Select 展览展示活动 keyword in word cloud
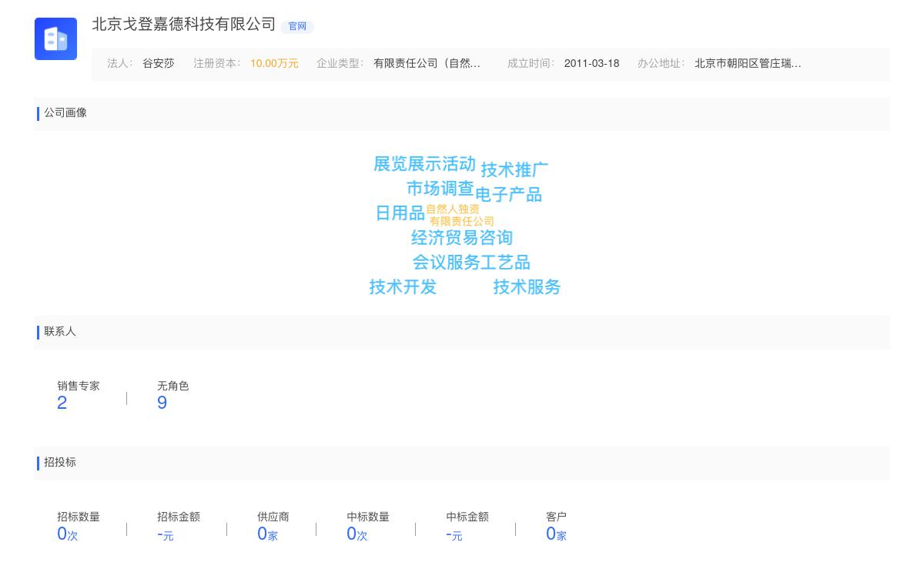Screen dimensions: 924x579 click(426, 164)
